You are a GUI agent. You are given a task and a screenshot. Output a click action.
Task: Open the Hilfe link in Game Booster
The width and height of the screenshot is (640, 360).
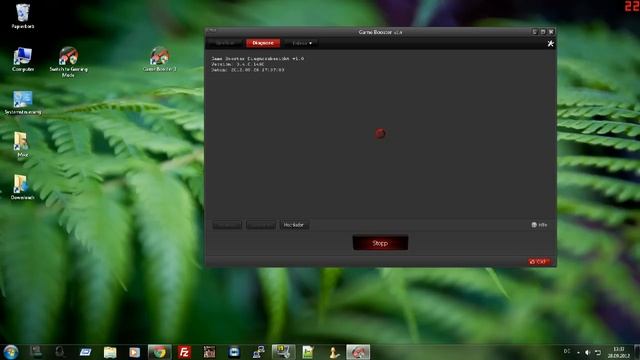539,225
